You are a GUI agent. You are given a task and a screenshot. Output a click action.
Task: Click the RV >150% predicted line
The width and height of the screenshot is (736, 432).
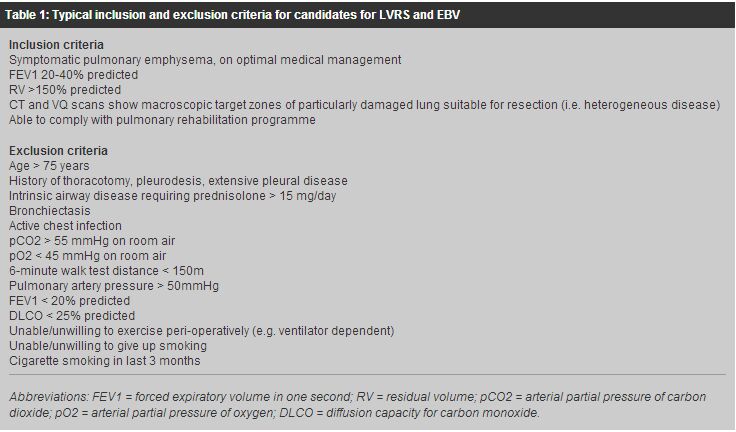click(x=65, y=90)
